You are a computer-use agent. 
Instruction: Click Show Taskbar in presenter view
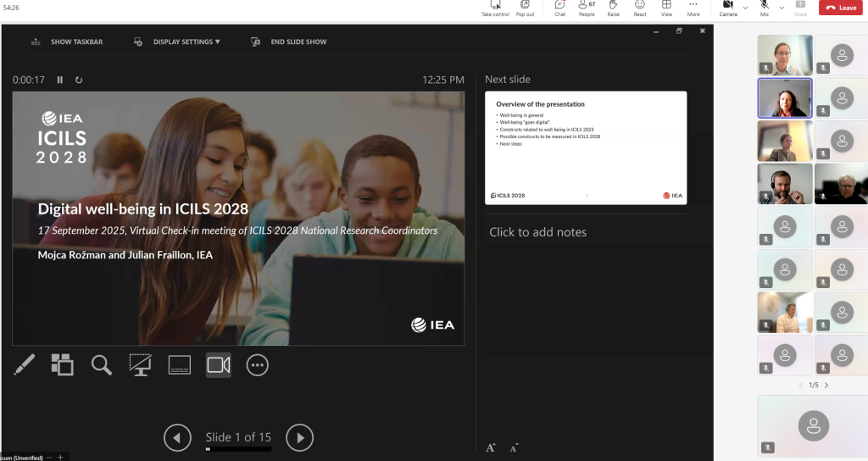pyautogui.click(x=67, y=42)
